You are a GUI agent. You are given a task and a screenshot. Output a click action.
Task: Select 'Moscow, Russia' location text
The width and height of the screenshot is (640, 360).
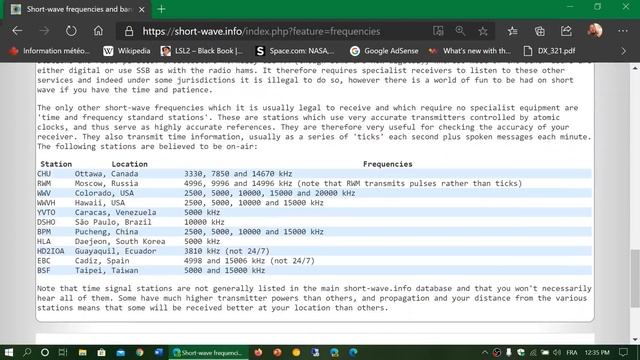click(107, 183)
